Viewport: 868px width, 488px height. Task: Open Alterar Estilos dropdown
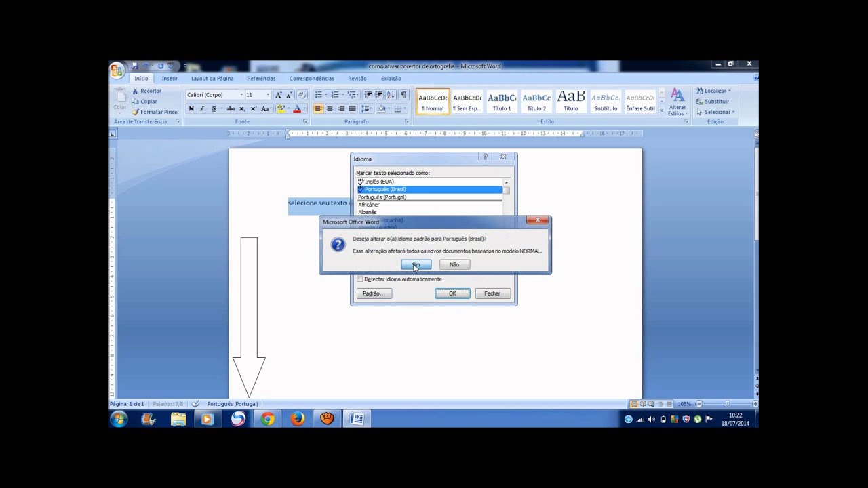click(677, 102)
